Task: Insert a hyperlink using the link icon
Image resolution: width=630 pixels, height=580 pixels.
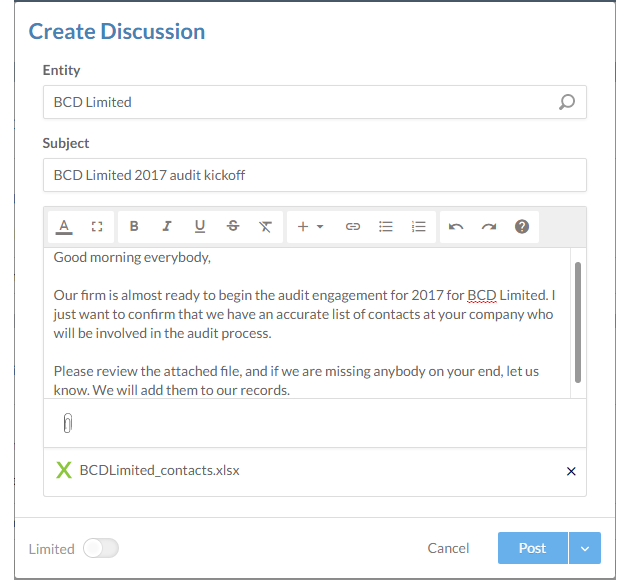Action: click(353, 227)
